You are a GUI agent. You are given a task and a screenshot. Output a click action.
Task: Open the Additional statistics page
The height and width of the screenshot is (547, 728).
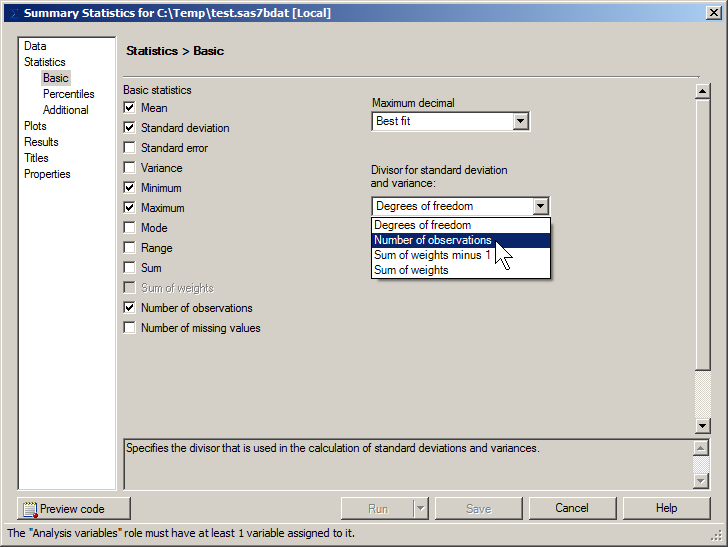[x=65, y=110]
